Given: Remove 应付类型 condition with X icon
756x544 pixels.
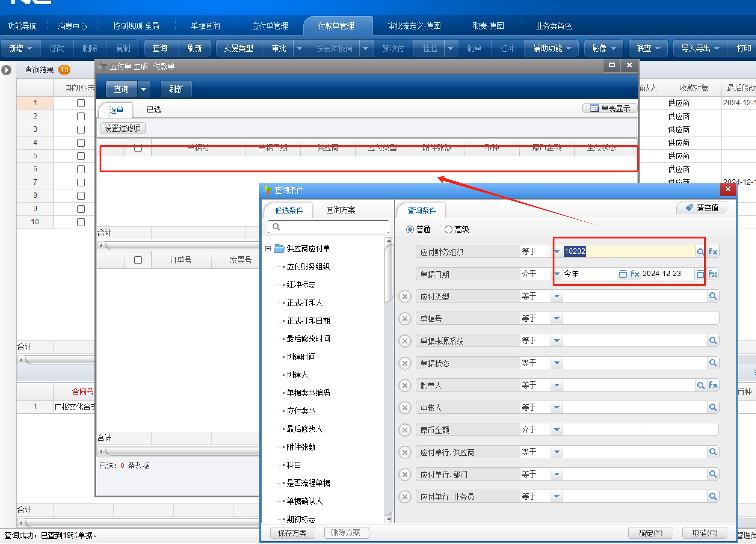Looking at the screenshot, I should tap(405, 297).
